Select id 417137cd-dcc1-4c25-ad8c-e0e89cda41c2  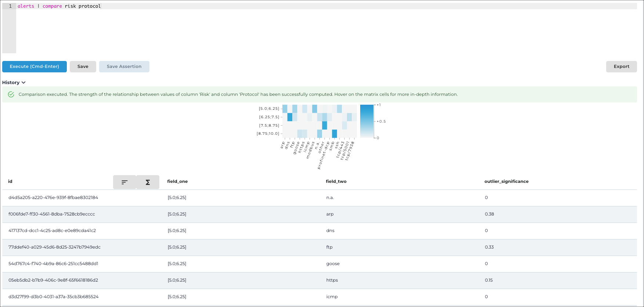[52, 231]
